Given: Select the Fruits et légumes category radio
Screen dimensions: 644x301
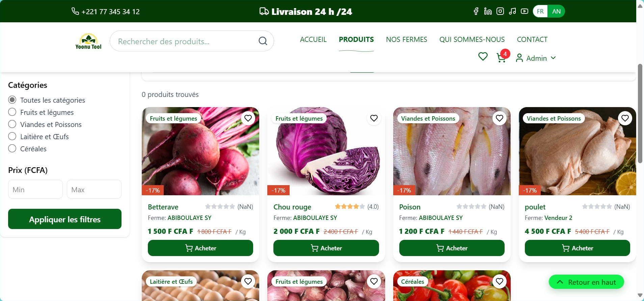Looking at the screenshot, I should [12, 112].
